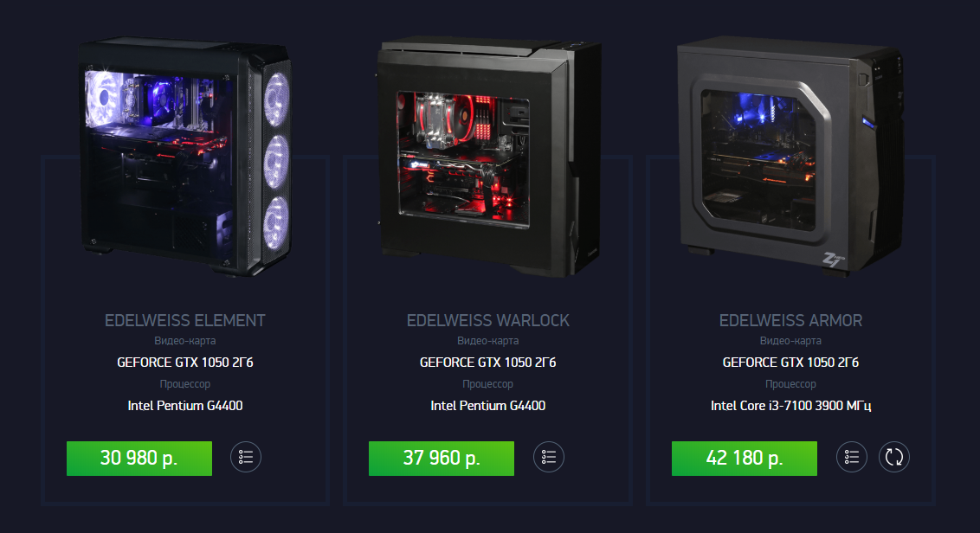Click the Edelweiss Element PC case image
This screenshot has height=533, width=980.
point(185,157)
